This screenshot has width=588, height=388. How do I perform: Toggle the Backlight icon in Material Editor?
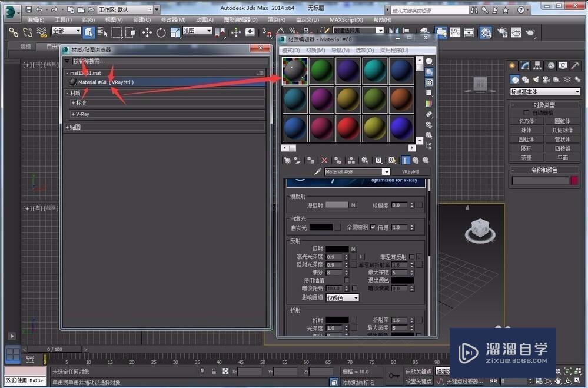[429, 72]
